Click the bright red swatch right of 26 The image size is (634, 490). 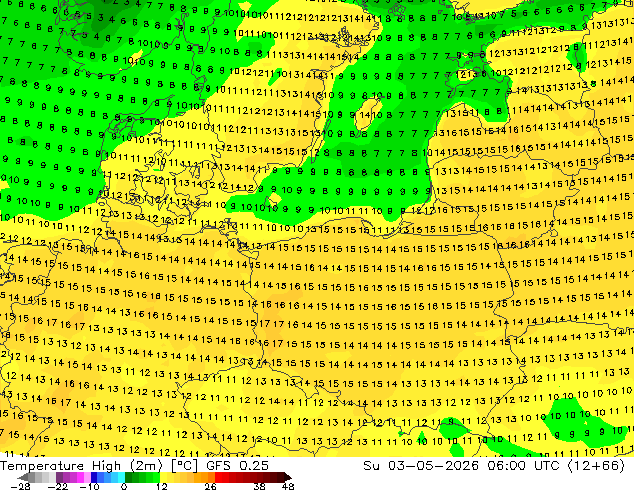point(218,477)
